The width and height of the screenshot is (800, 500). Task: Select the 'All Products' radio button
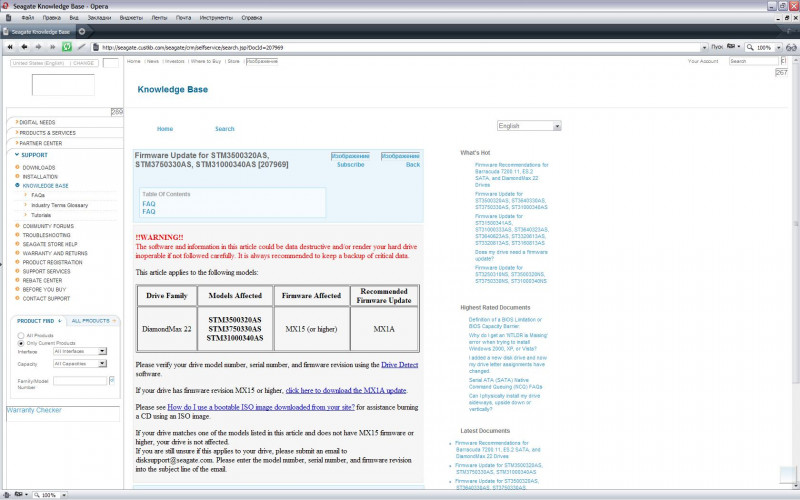[21, 336]
